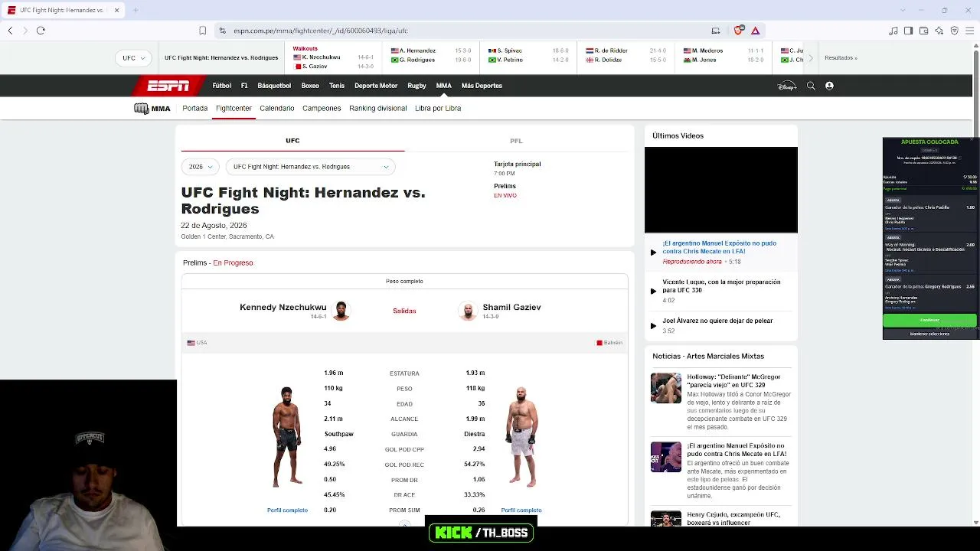Click the Resultados link in scoreboard
Viewport: 980px width, 551px height.
click(x=841, y=58)
